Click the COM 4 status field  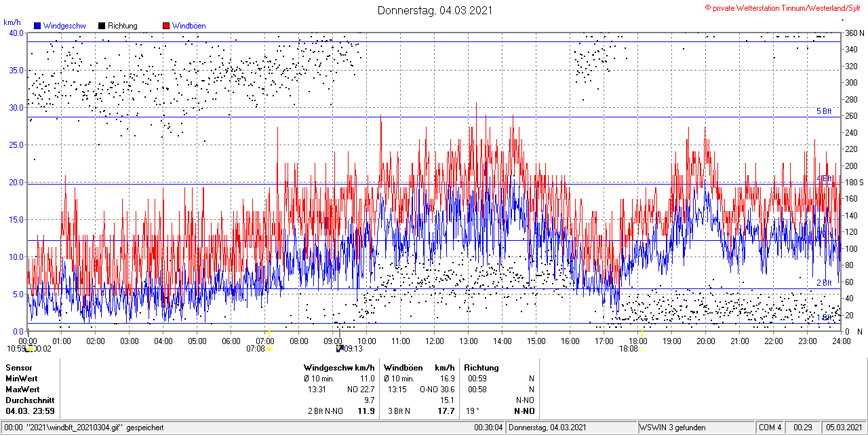770,428
